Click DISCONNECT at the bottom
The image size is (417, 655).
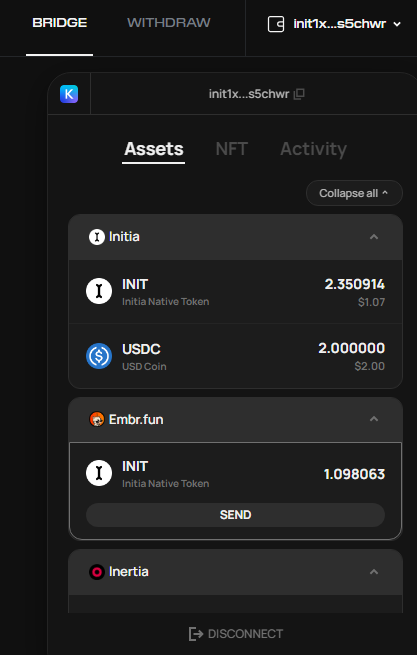point(236,634)
